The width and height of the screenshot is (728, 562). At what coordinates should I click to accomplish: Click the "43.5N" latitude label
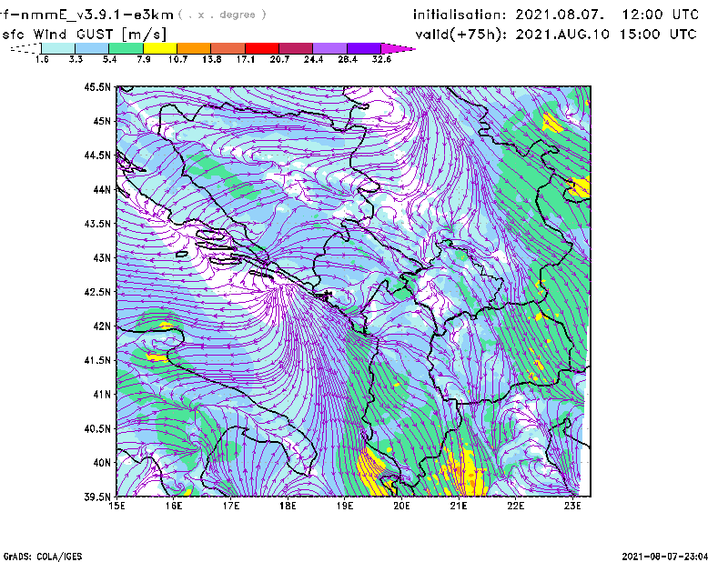(x=97, y=224)
